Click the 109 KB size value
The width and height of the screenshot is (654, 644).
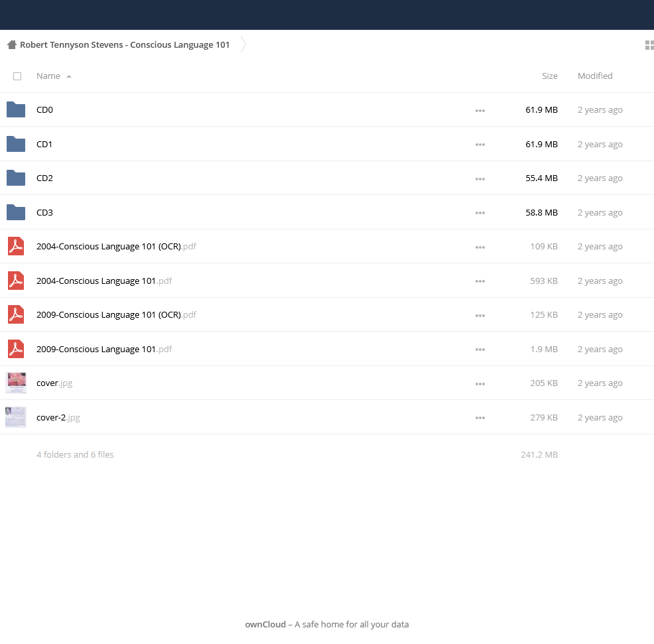pyautogui.click(x=544, y=247)
